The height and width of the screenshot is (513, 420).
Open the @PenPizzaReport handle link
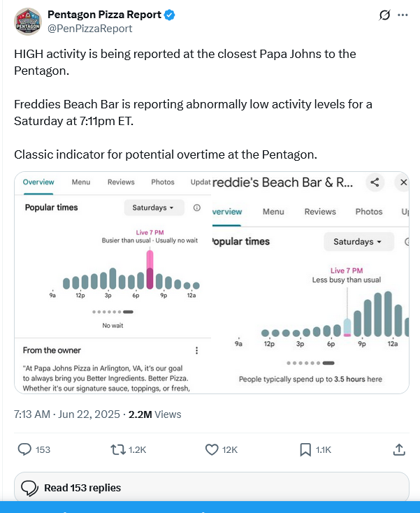(x=89, y=29)
